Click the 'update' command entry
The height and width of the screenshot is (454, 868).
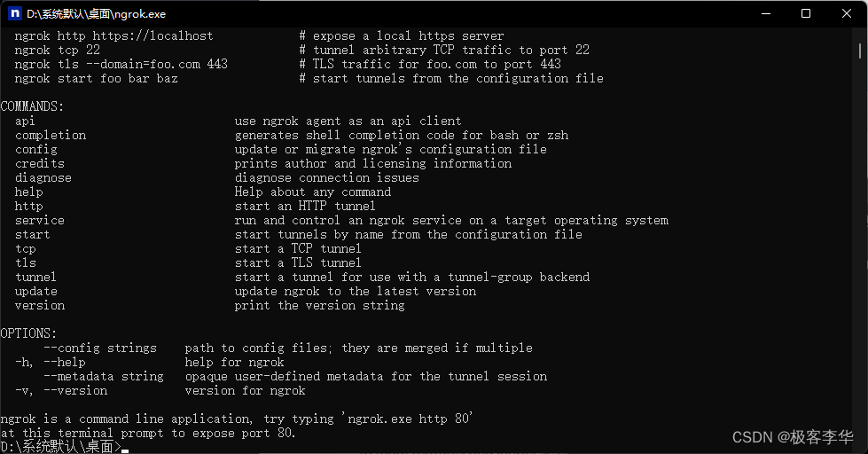(x=36, y=291)
